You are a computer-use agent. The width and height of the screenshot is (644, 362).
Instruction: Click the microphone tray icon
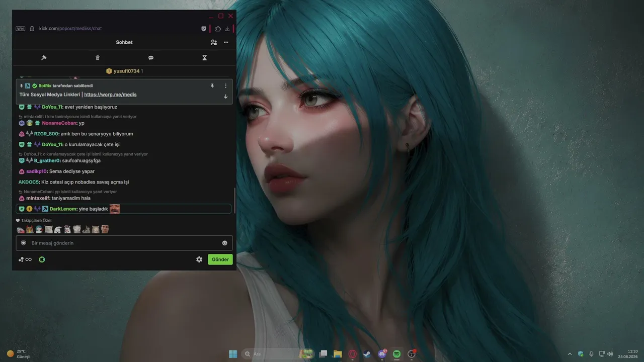click(591, 354)
